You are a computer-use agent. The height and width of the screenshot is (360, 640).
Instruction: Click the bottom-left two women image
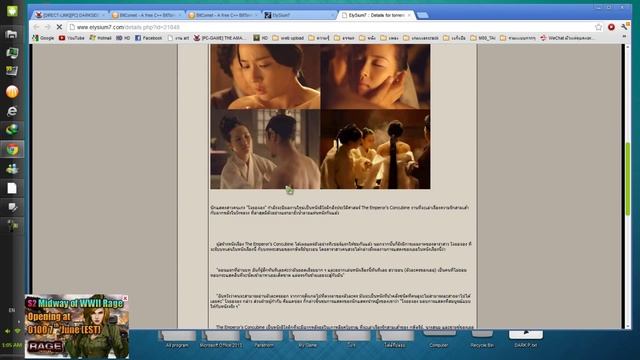click(x=265, y=149)
